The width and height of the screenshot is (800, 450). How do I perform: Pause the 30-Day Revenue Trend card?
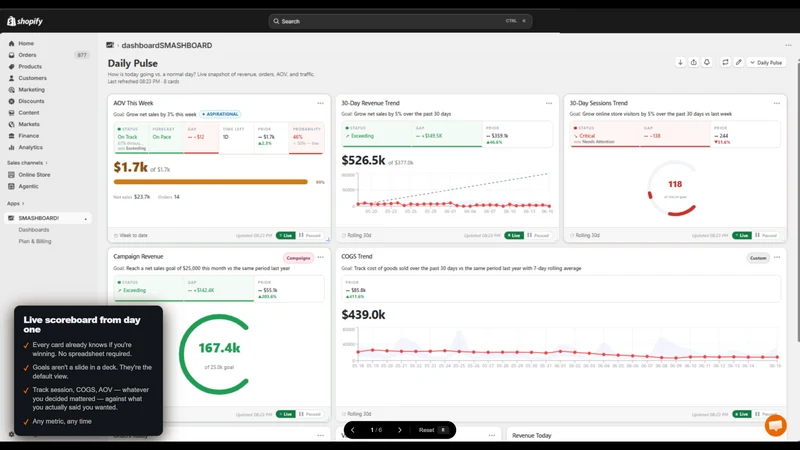[538, 236]
